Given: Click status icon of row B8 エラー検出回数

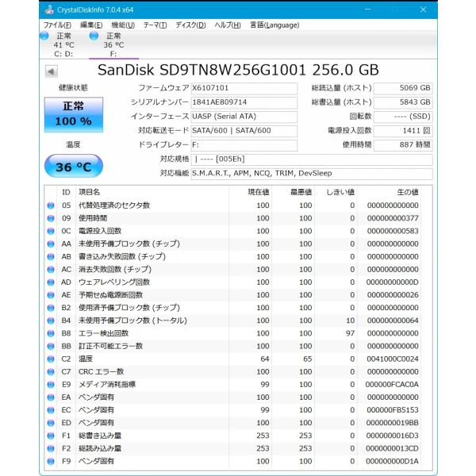Looking at the screenshot, I should click(x=51, y=334).
